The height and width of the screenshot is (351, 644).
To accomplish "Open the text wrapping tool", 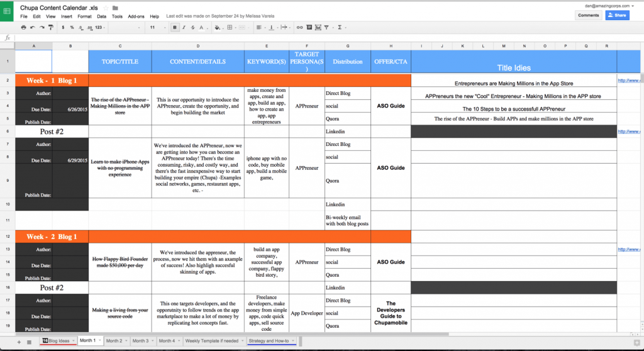I will pos(284,28).
